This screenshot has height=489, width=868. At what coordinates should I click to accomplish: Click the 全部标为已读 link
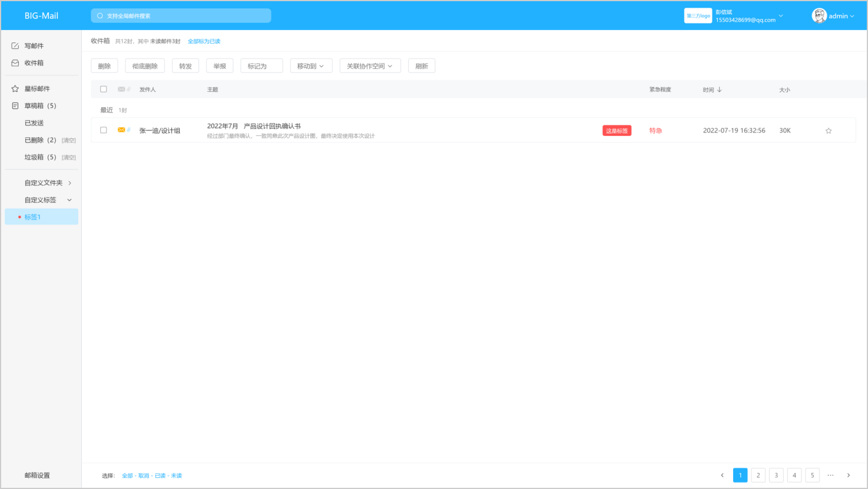(204, 41)
